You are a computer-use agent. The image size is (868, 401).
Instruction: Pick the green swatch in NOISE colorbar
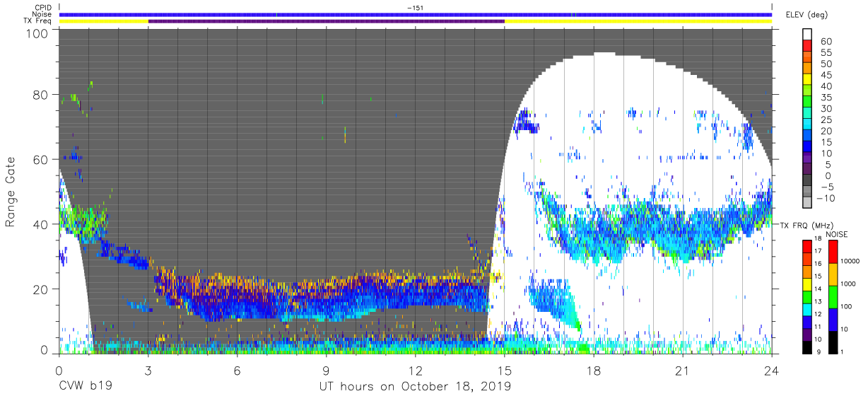click(833, 297)
